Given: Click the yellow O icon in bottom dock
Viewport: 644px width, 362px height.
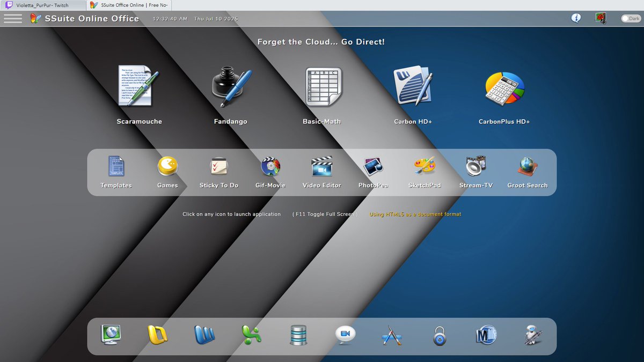Looking at the screenshot, I should pyautogui.click(x=158, y=335).
